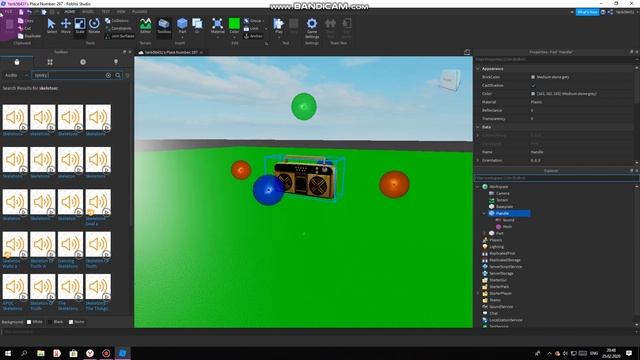The image size is (640, 360).
Task: Open File Explorer from the taskbar
Action: tap(40, 353)
